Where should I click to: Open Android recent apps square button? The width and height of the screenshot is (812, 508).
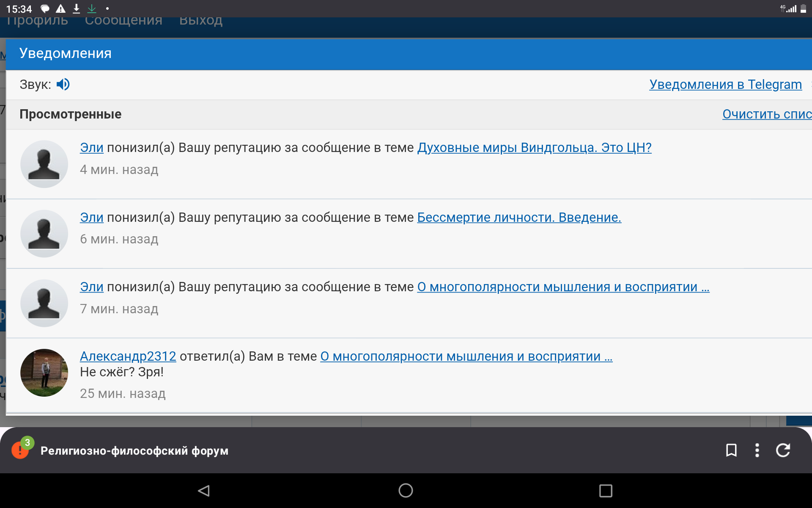pyautogui.click(x=605, y=491)
